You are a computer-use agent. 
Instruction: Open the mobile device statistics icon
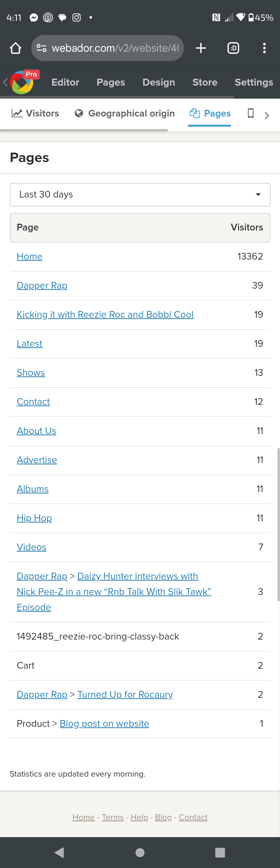[251, 113]
